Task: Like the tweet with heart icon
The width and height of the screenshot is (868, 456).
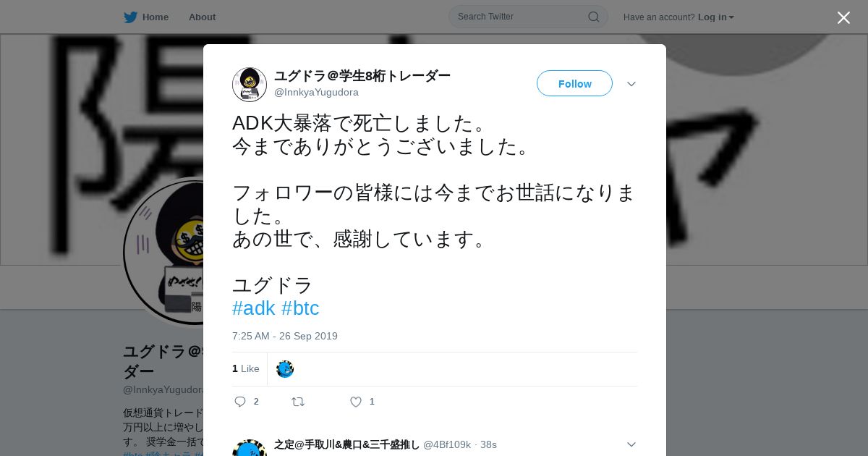Action: (356, 402)
